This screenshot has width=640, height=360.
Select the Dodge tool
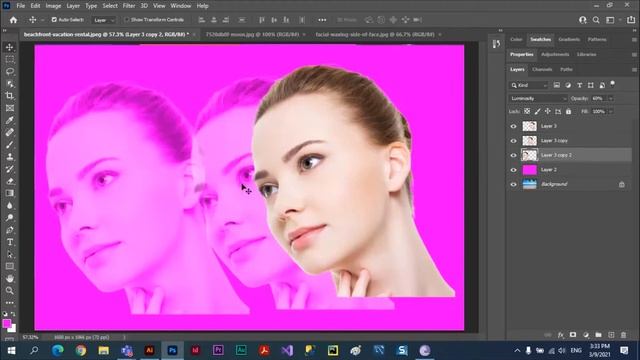[9, 218]
